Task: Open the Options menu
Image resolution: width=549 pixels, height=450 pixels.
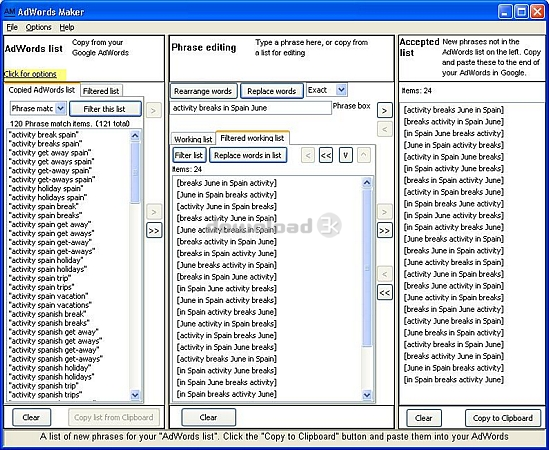Action: pos(39,27)
